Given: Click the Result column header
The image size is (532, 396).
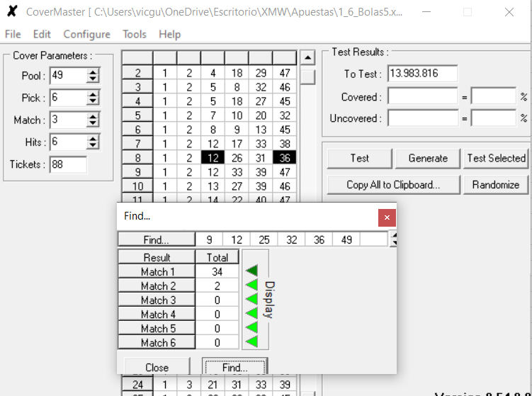Looking at the screenshot, I should pyautogui.click(x=157, y=257).
